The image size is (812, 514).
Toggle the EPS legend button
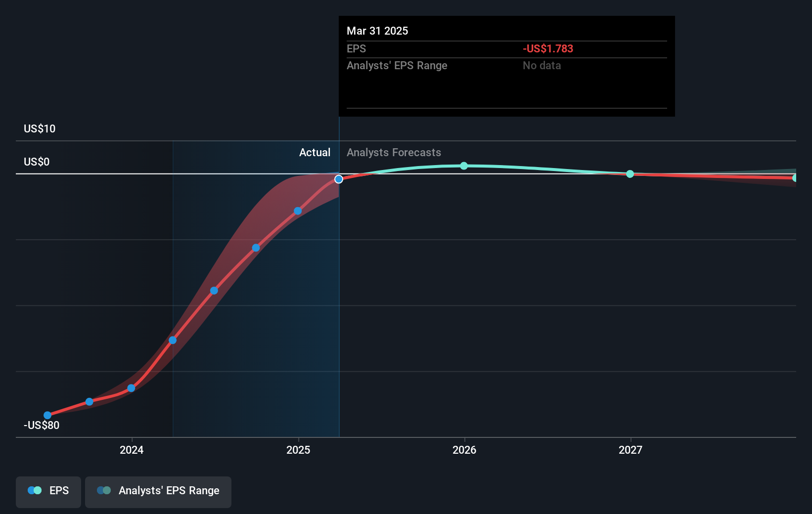coord(48,492)
